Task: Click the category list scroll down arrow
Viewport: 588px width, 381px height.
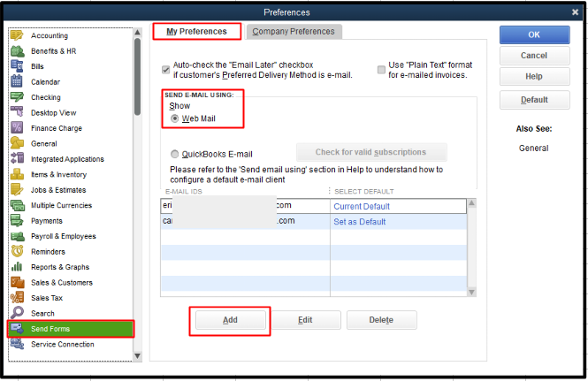Action: pyautogui.click(x=138, y=356)
